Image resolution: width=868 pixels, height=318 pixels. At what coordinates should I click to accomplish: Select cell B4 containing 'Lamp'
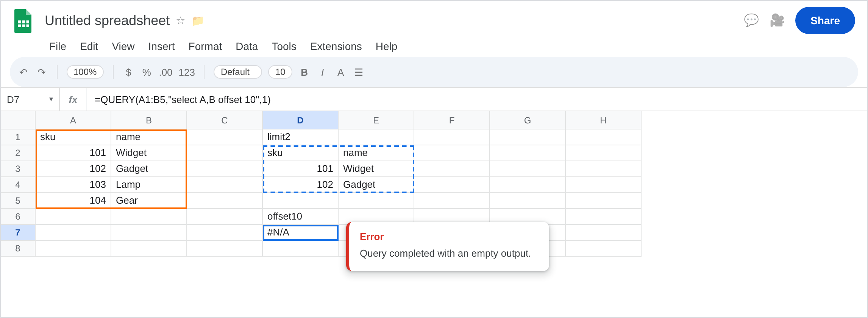coord(149,185)
